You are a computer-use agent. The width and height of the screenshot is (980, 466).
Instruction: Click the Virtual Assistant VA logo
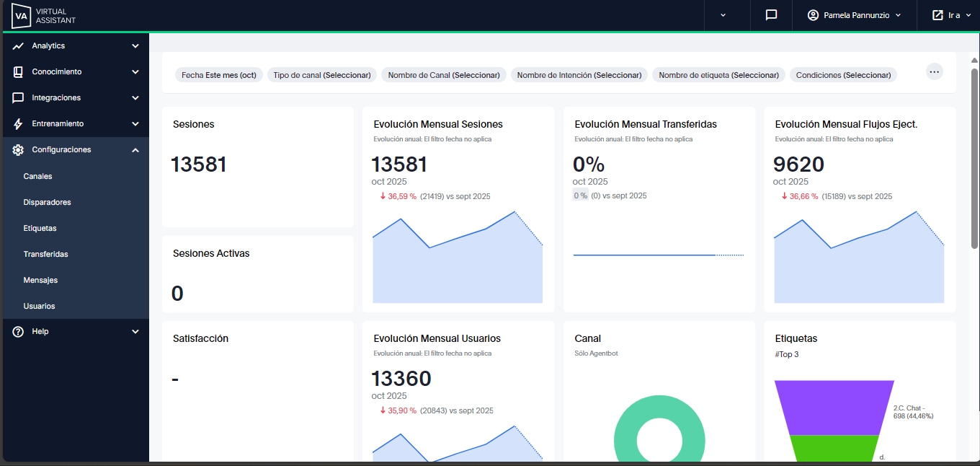pos(22,15)
